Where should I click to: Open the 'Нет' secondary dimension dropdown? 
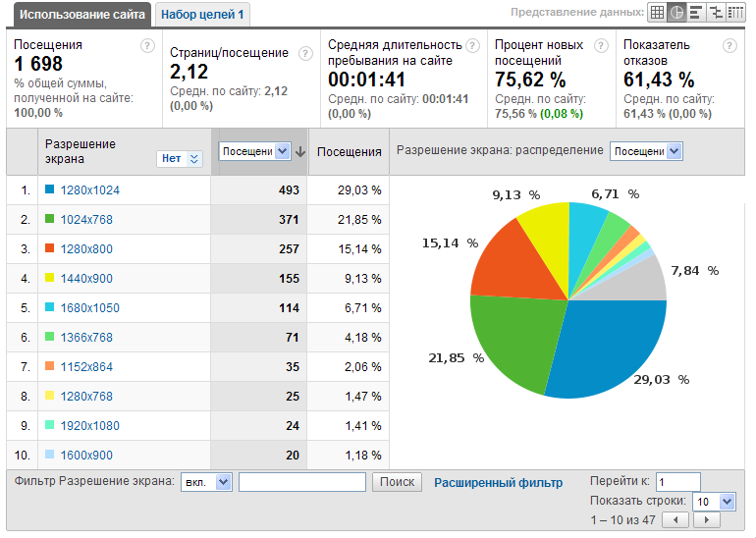pos(179,158)
